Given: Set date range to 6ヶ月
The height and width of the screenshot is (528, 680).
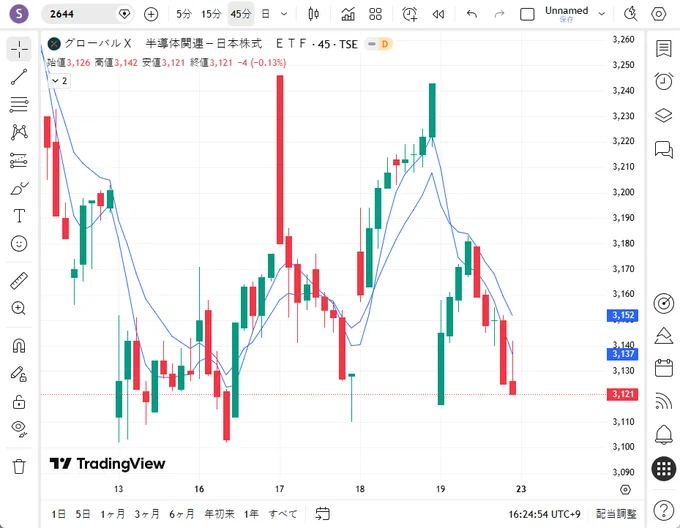Looking at the screenshot, I should coord(182,514).
